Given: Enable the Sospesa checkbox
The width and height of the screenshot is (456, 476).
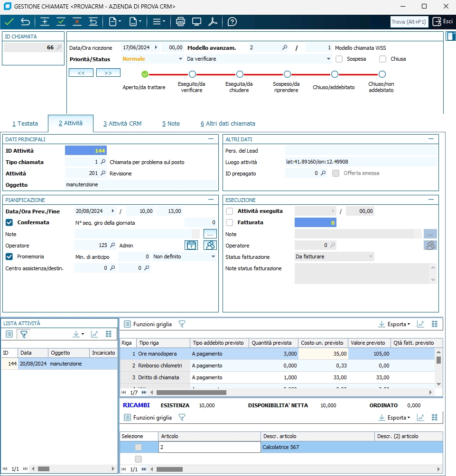Looking at the screenshot, I should [x=339, y=59].
